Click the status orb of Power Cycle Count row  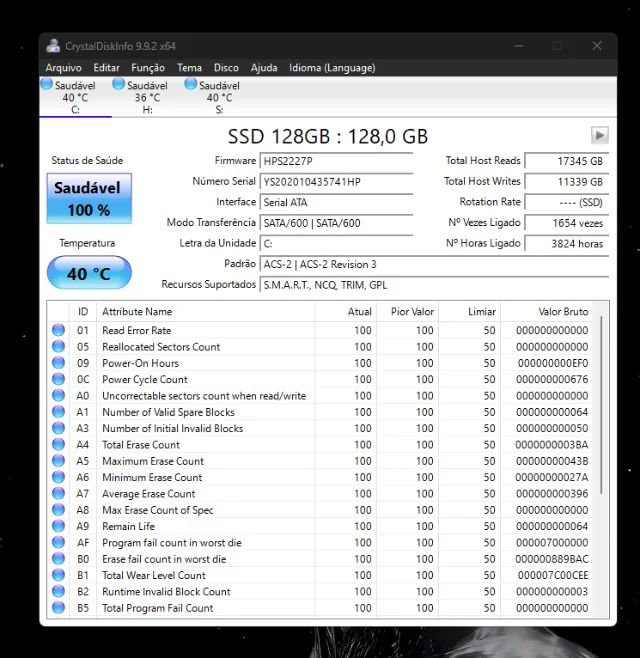coord(58,379)
